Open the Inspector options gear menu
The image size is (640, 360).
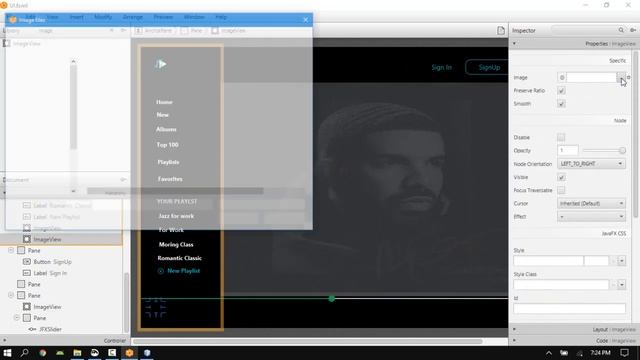click(633, 30)
